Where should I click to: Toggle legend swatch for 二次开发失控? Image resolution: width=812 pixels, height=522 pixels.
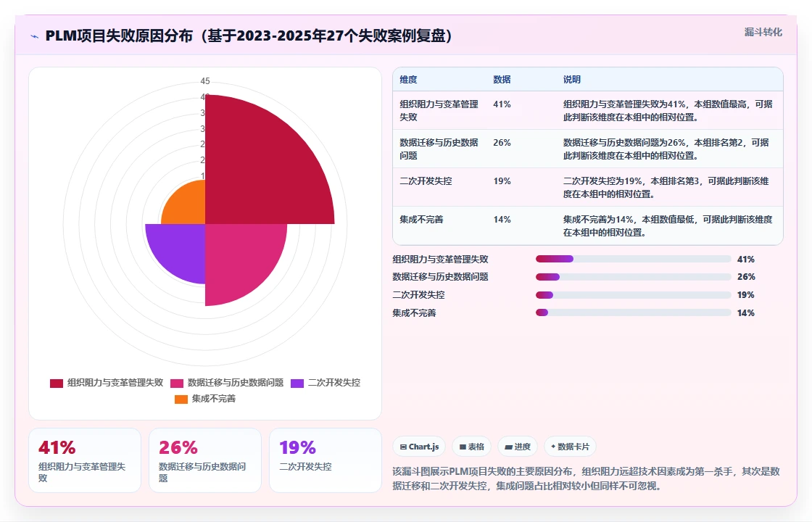click(x=297, y=384)
